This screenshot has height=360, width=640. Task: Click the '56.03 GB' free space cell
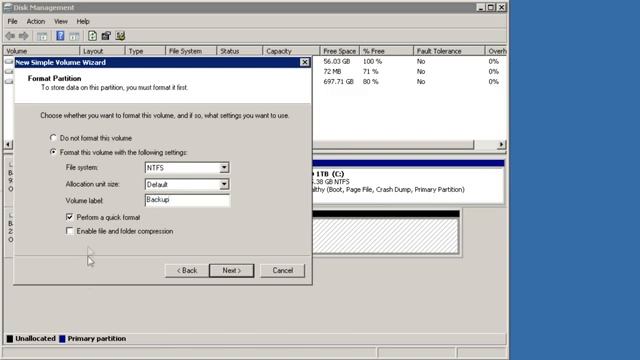[337, 61]
